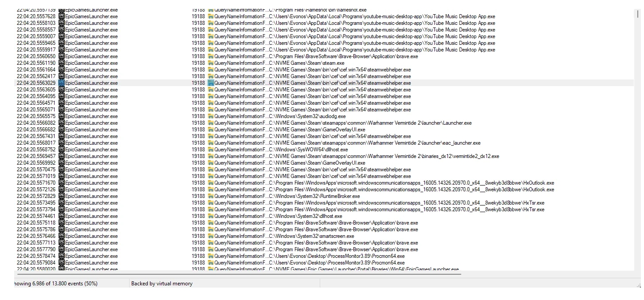This screenshot has width=644, height=300.
Task: Click the SysWOW64\dllhost.exe path
Action: coord(308,150)
